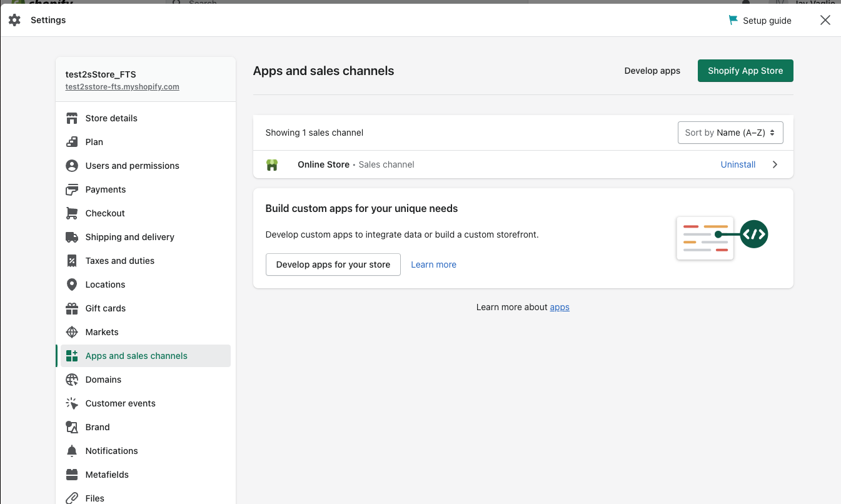Click the test2sStore_FTS store name
Viewport: 841px width, 504px height.
[101, 74]
